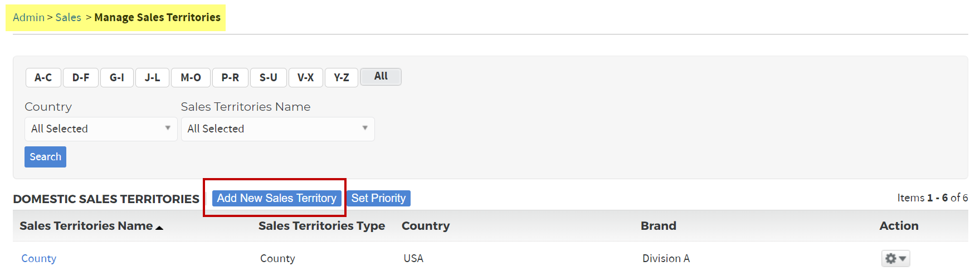
Task: Go to Sales breadcrumb link
Action: (x=69, y=17)
